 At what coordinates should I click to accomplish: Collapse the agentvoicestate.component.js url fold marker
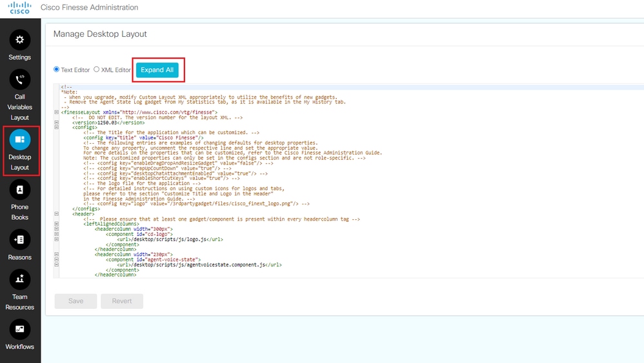click(x=57, y=264)
